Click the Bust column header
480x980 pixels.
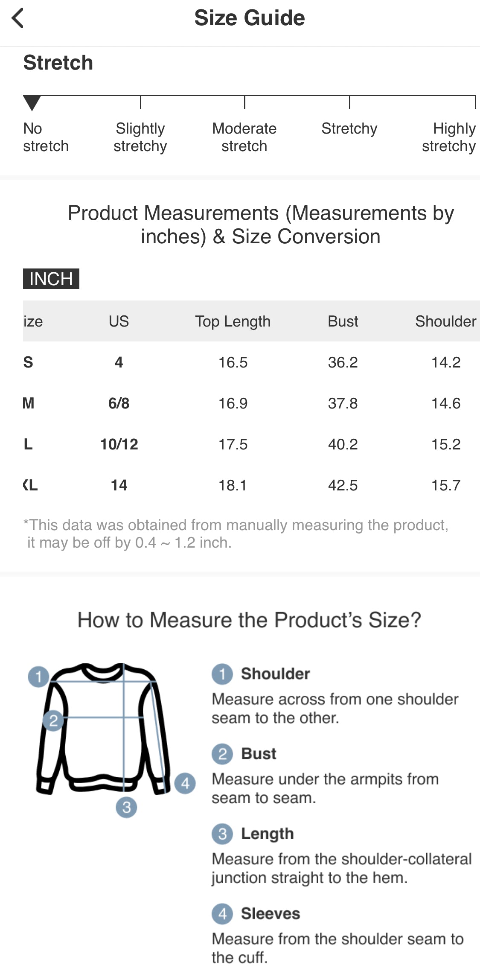343,321
